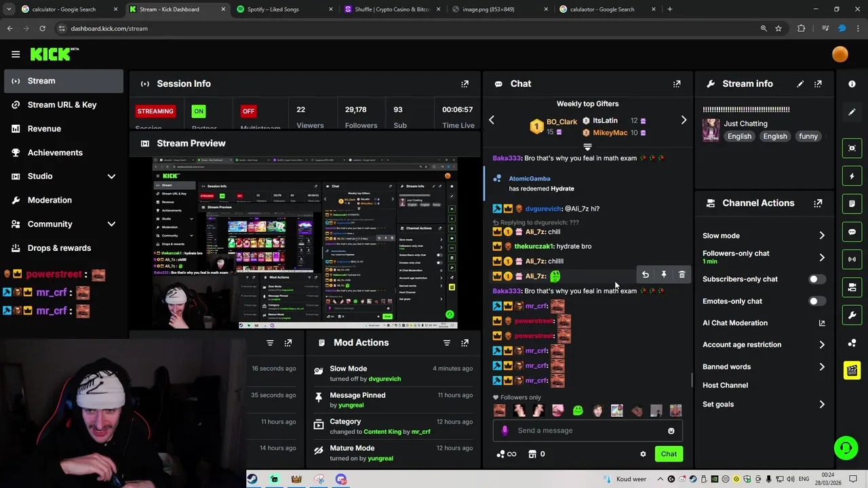Open Moderation page

coord(64,200)
